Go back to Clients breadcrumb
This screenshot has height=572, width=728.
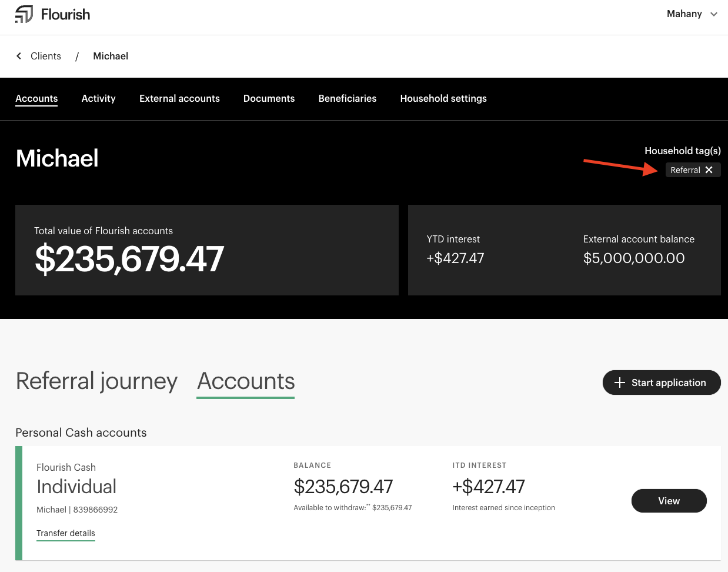[46, 56]
